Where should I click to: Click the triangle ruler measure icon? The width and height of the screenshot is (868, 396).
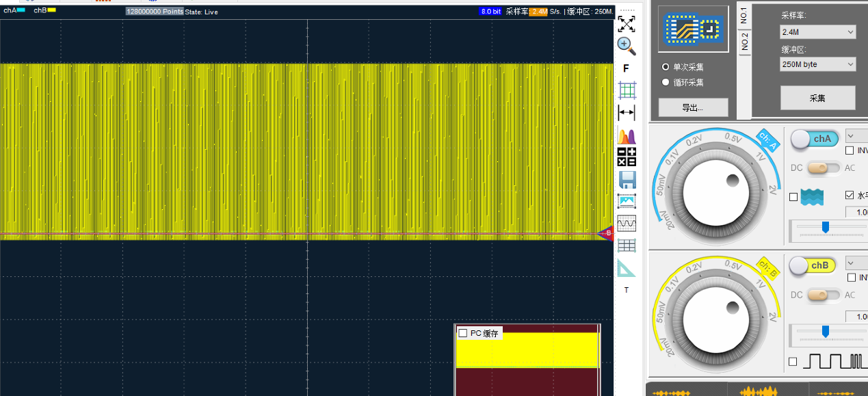627,268
